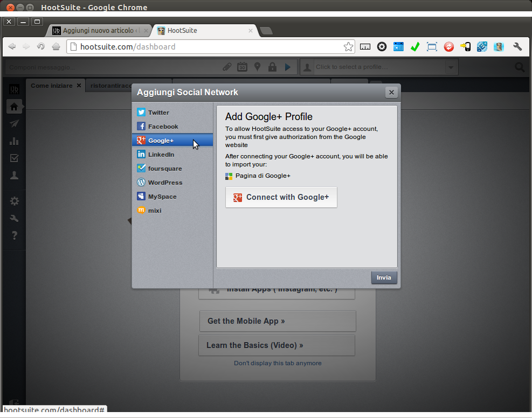This screenshot has height=418, width=532.
Task: Click the foursquare checkmark icon
Action: [141, 168]
